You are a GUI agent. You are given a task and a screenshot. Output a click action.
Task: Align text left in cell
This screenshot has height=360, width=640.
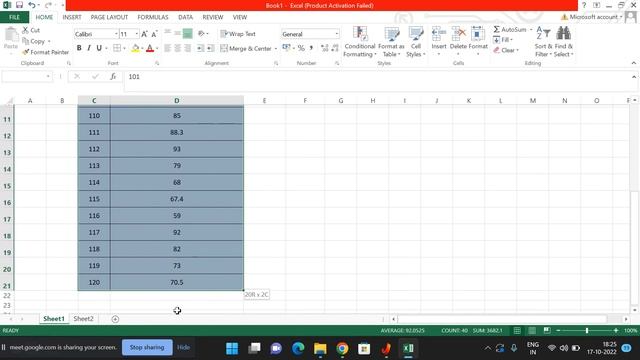(x=167, y=49)
